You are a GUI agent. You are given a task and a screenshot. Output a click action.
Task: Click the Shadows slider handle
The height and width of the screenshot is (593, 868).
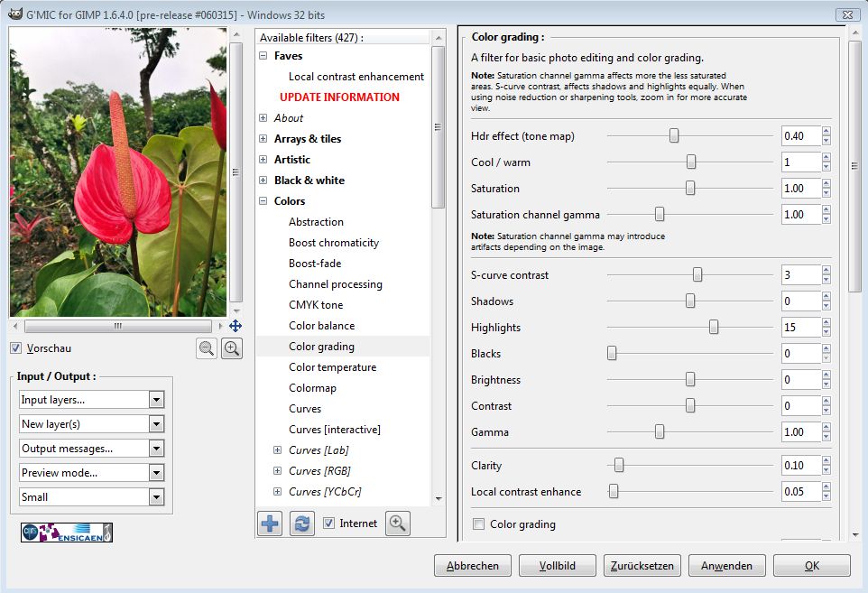click(x=690, y=301)
